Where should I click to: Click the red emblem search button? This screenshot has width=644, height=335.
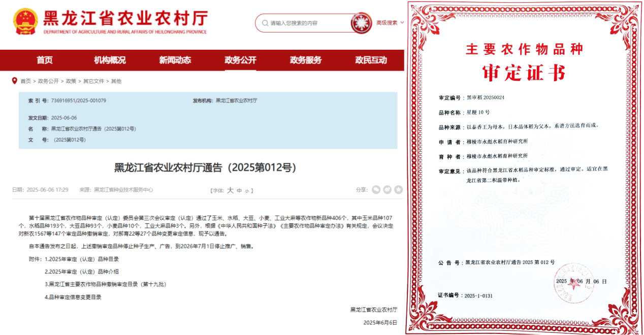click(x=362, y=23)
